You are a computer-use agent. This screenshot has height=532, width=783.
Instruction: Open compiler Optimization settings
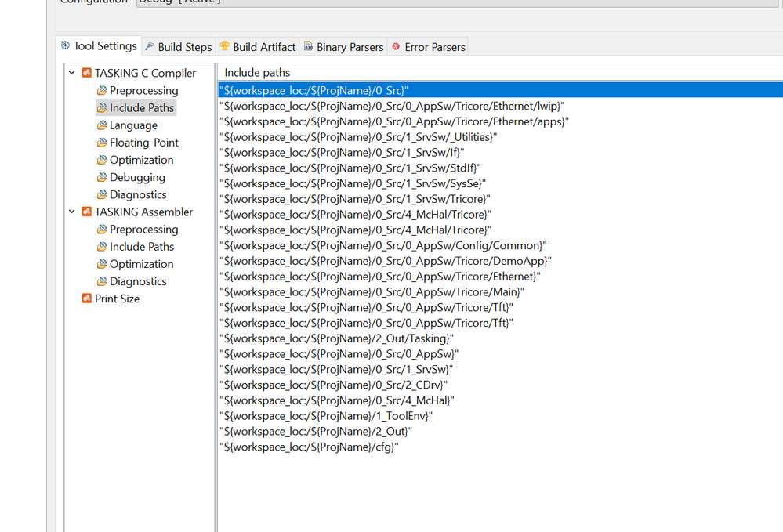(x=141, y=160)
